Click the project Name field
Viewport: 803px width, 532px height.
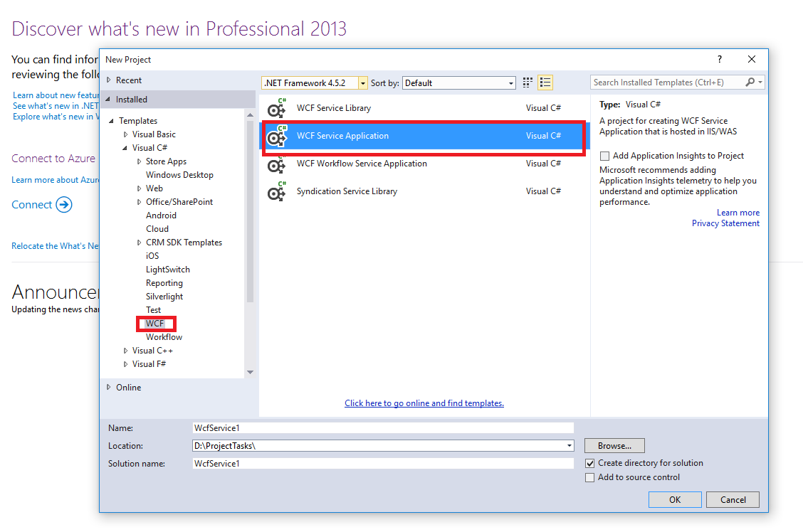(383, 428)
